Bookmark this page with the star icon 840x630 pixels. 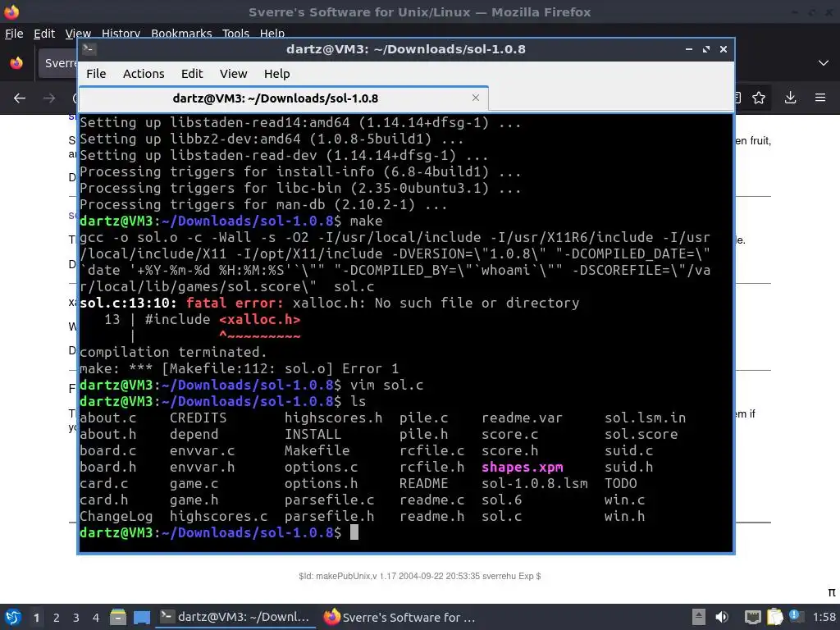click(x=759, y=98)
